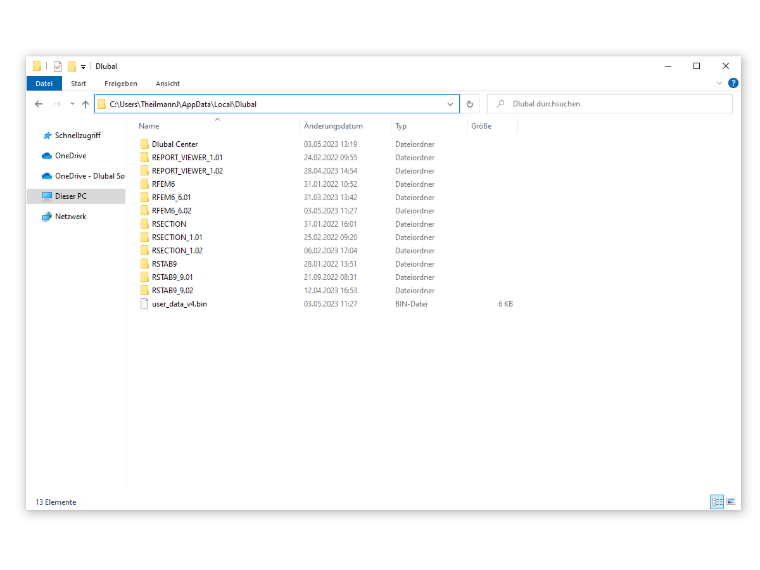This screenshot has width=760, height=570.
Task: Select the RSECTION folder
Action: (169, 224)
